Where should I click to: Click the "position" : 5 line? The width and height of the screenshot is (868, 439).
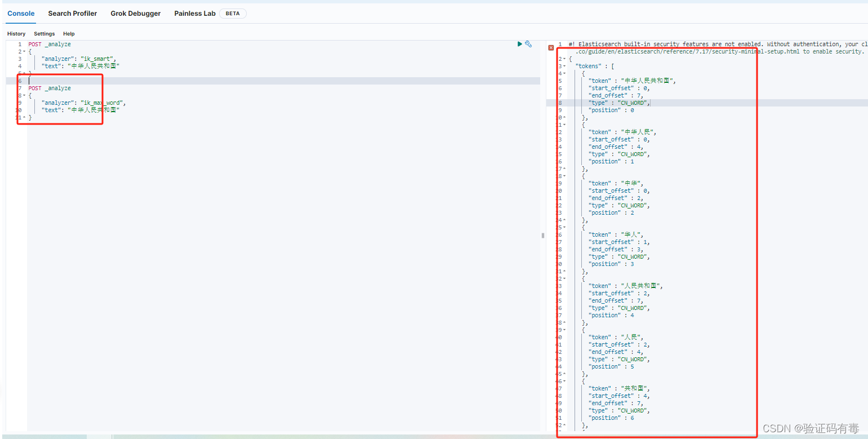[611, 366]
